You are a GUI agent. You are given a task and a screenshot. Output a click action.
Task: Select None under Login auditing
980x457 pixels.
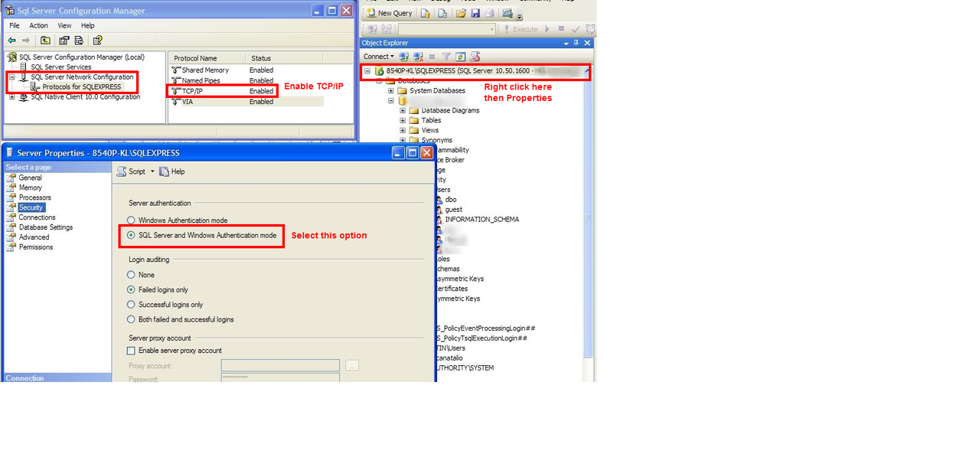131,275
